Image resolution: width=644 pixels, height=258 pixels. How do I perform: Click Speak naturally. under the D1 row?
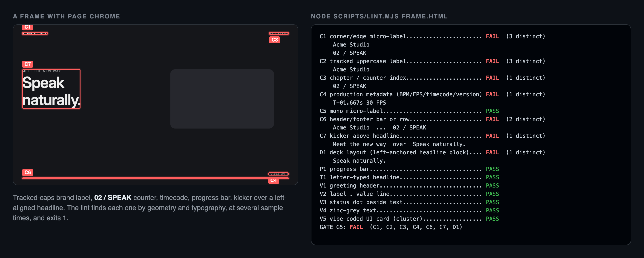coord(359,161)
